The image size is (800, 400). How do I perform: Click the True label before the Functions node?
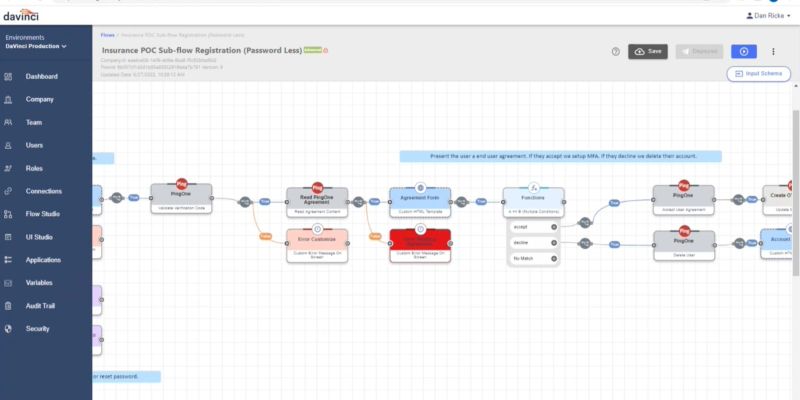pyautogui.click(x=481, y=202)
